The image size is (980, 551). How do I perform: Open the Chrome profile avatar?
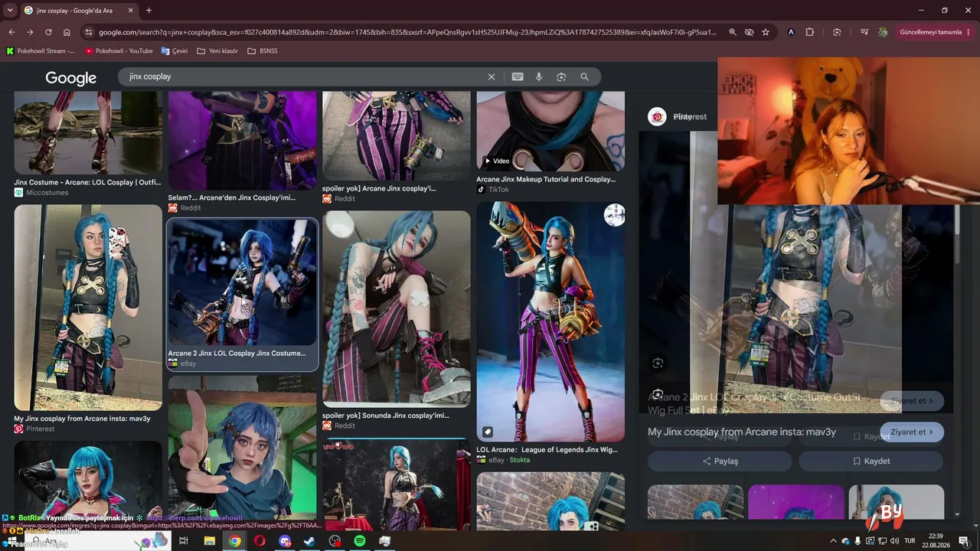click(883, 32)
